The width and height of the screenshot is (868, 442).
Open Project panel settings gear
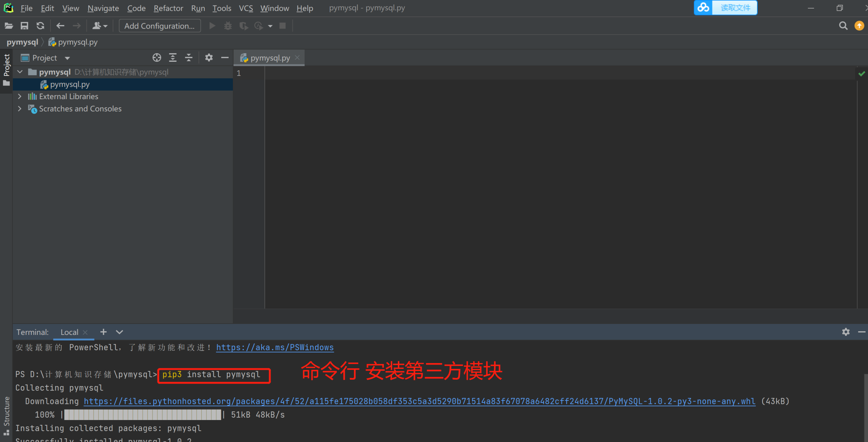coord(208,58)
